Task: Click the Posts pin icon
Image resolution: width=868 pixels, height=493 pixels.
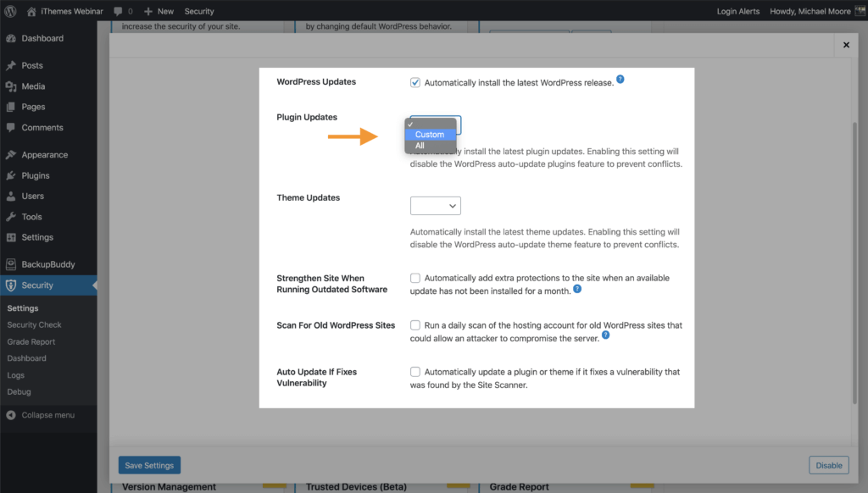Action: coord(11,65)
